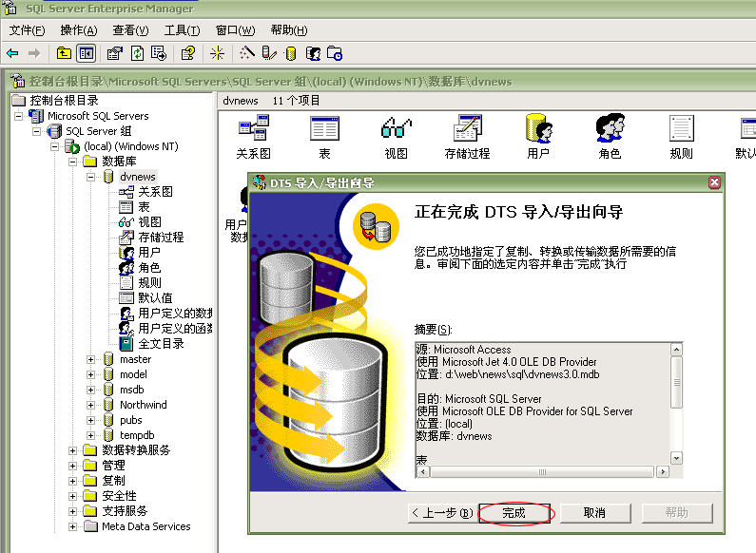
Task: Expand the 数据转换服务 folder node
Action: click(x=73, y=450)
